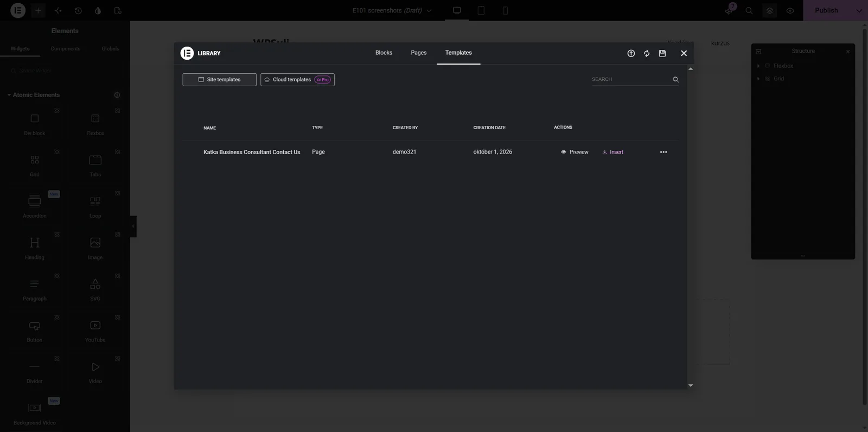Viewport: 868px width, 432px height.
Task: Select the YouTube widget
Action: pyautogui.click(x=95, y=331)
